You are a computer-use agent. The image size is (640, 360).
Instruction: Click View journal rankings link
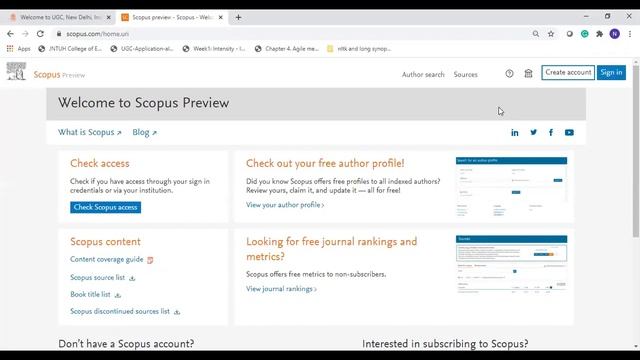click(281, 289)
